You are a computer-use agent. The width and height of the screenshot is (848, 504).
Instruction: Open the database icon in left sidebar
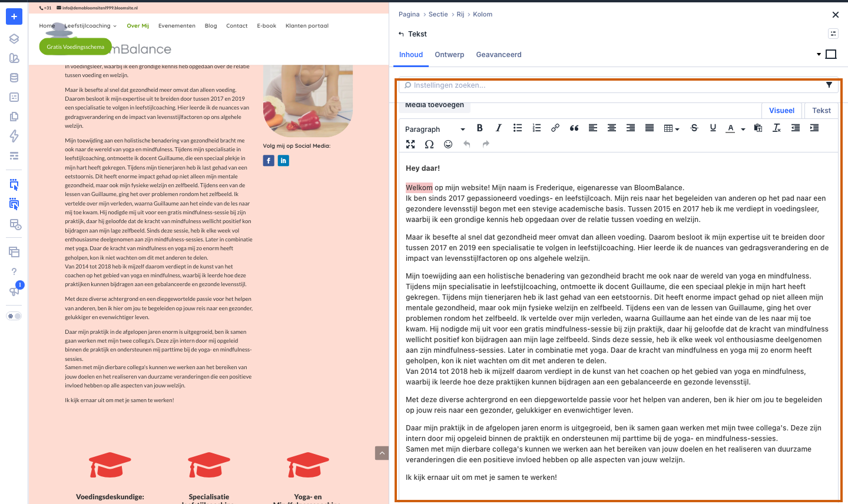coord(14,78)
